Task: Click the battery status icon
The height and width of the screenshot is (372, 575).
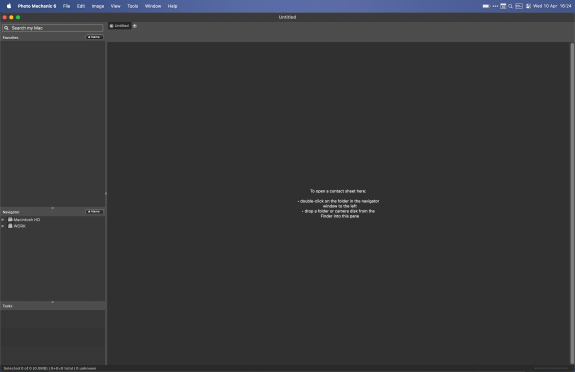Action: pos(486,6)
